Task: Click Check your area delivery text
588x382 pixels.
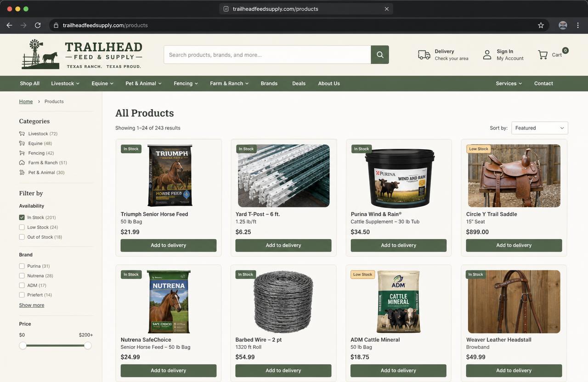Action: coord(452,58)
